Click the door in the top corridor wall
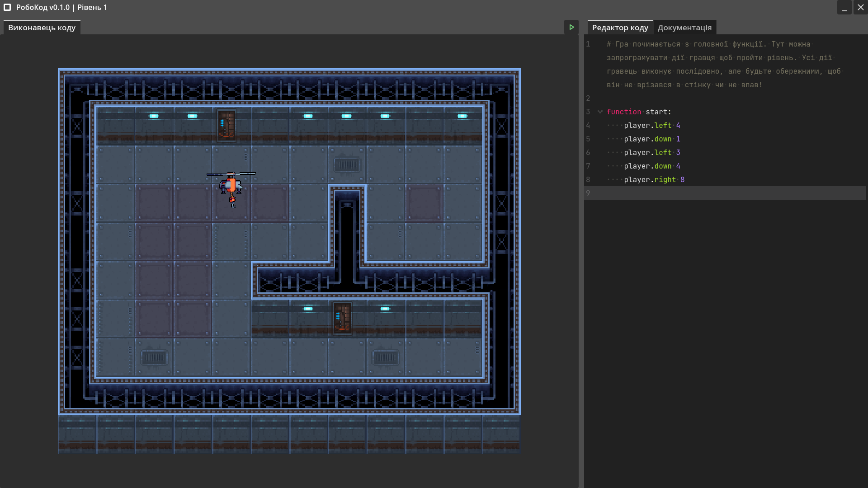The image size is (868, 488). tap(226, 125)
